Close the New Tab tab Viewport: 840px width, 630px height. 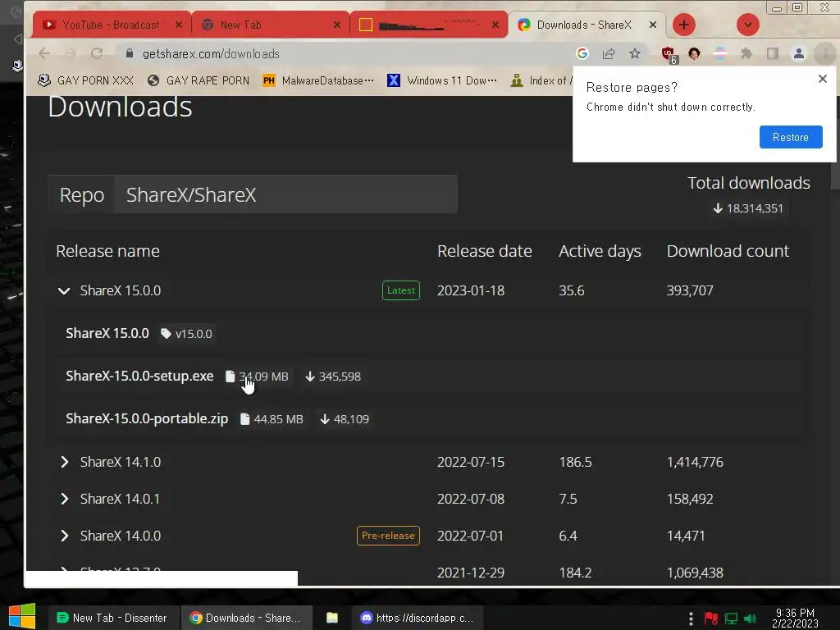click(337, 25)
